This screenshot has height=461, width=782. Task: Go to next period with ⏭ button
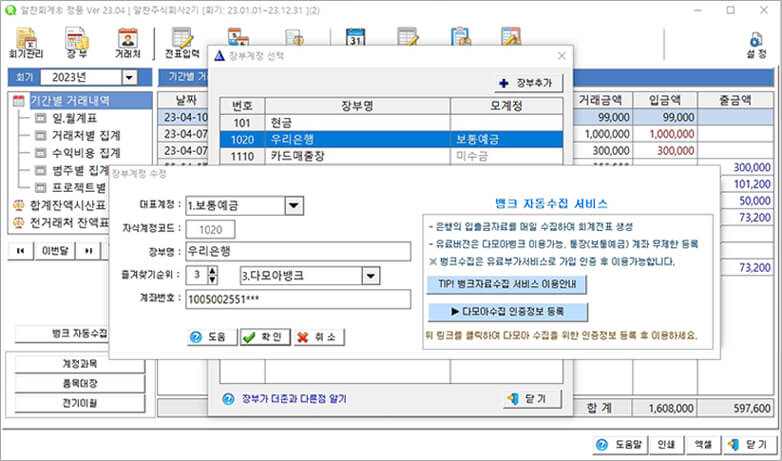click(88, 250)
